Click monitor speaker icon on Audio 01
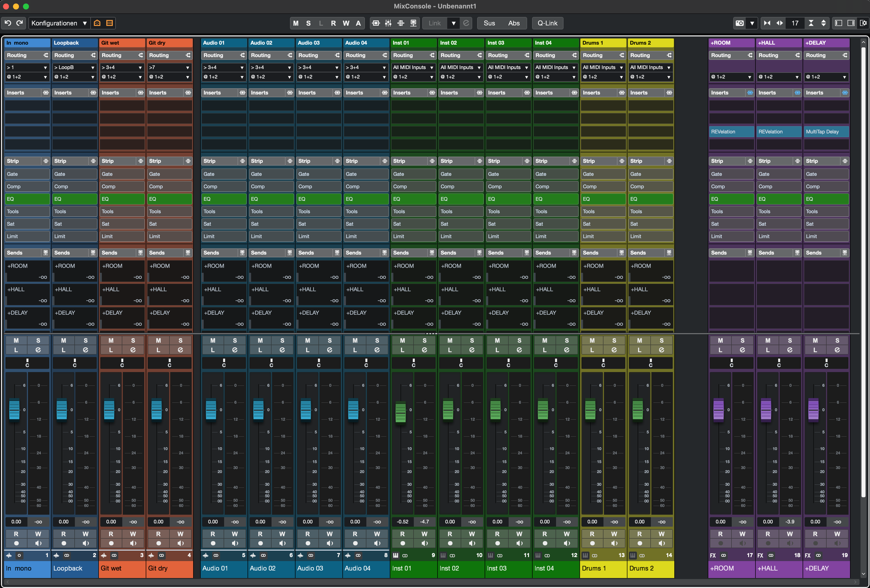 tap(235, 543)
